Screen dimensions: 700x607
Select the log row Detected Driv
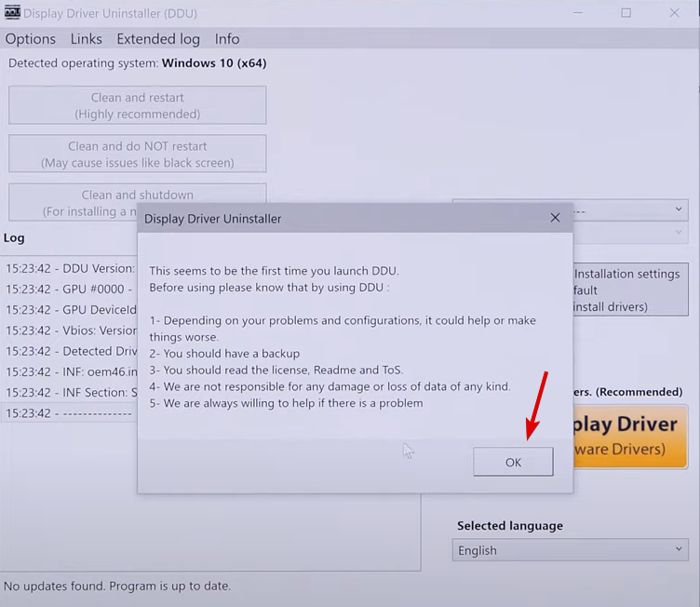(x=70, y=351)
